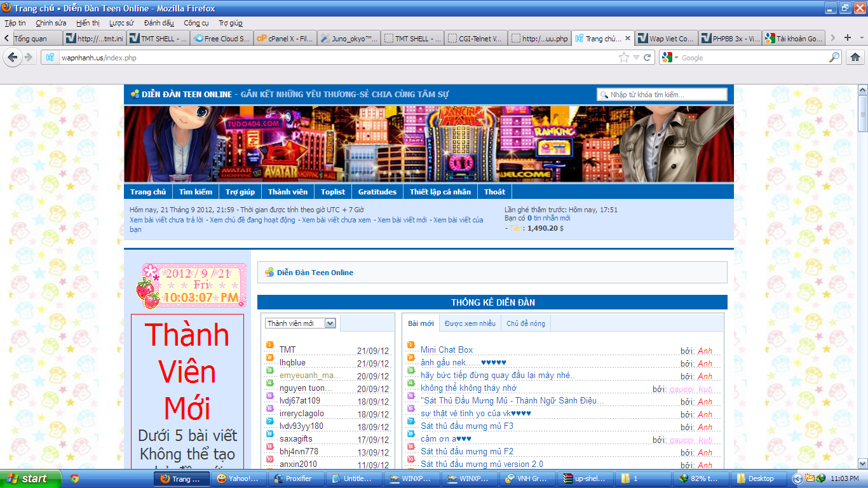Switch to the PHPBB 3x browser tab
Image resolution: width=868 pixels, height=488 pixels.
pyautogui.click(x=730, y=38)
